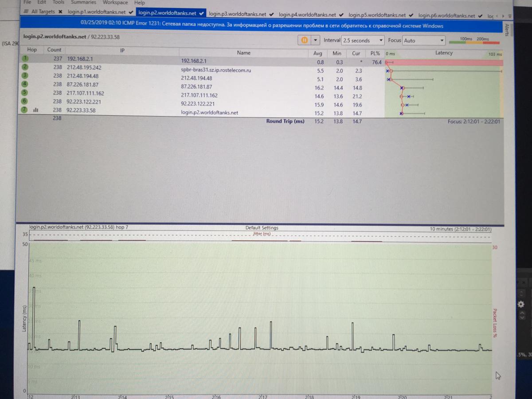Switch to the login.p5.worldoftanks.net tab

coord(381,15)
